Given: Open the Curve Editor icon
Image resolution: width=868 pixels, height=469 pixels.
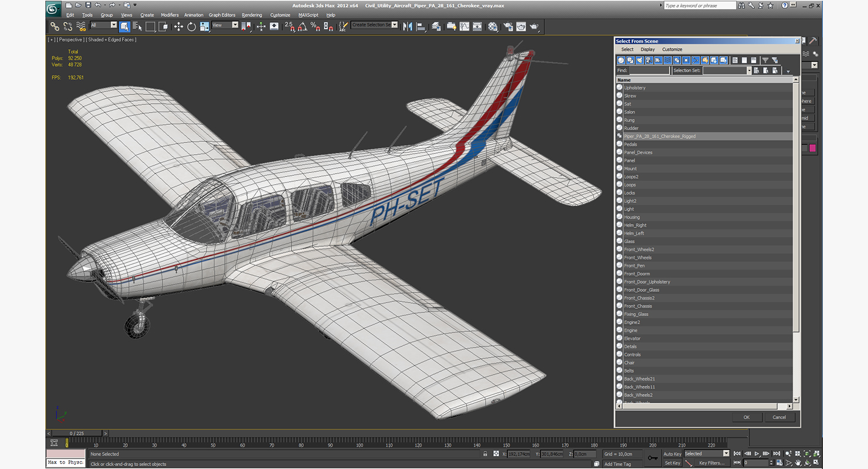Looking at the screenshot, I should click(464, 26).
